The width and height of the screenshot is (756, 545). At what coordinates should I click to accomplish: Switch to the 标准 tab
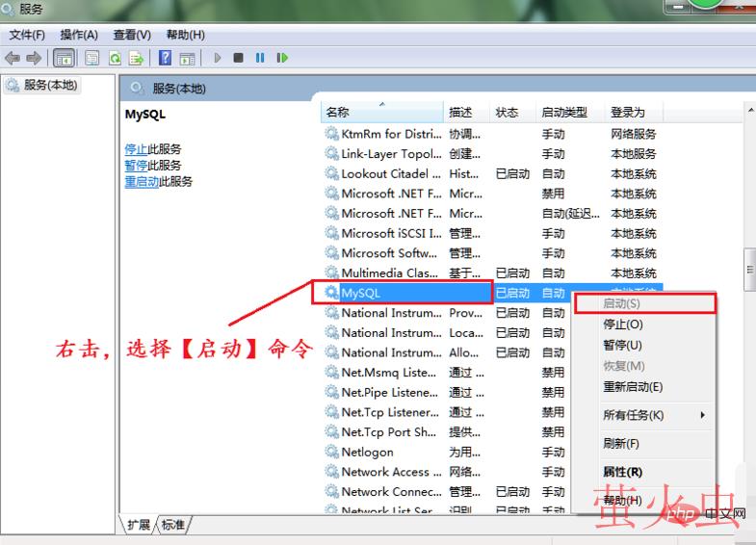pyautogui.click(x=173, y=524)
